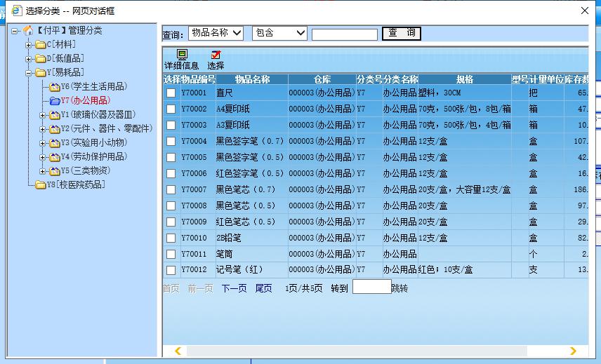Click the home icon at the tree root
This screenshot has width=601, height=364.
click(x=28, y=30)
